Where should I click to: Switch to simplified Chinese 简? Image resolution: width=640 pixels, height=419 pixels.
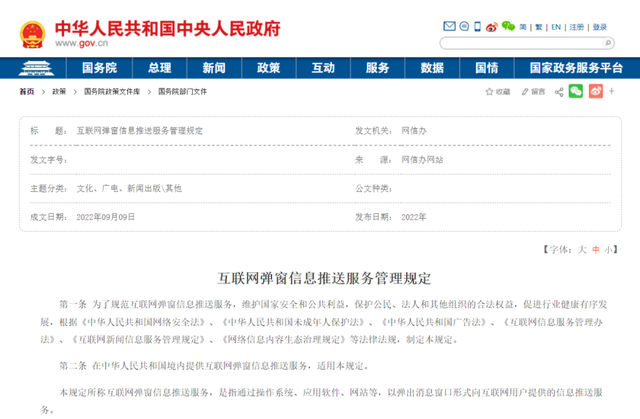click(522, 27)
